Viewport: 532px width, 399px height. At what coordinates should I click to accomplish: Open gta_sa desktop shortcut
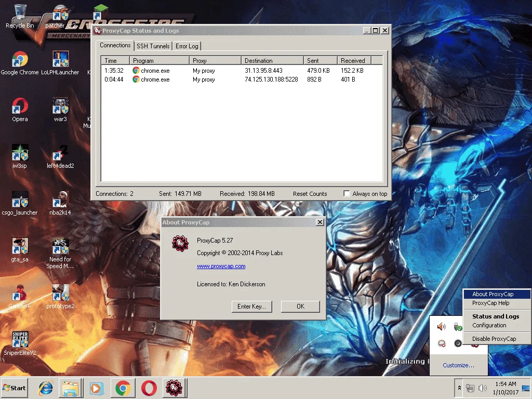point(20,250)
